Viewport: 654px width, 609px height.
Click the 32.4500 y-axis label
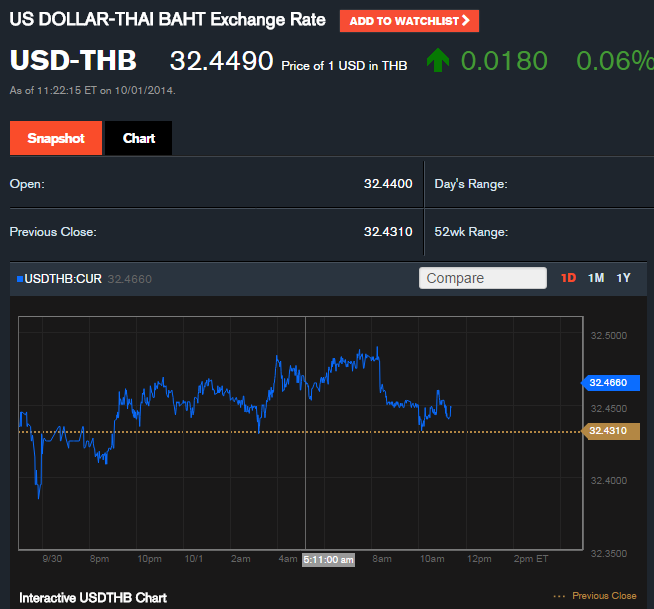[x=609, y=409]
